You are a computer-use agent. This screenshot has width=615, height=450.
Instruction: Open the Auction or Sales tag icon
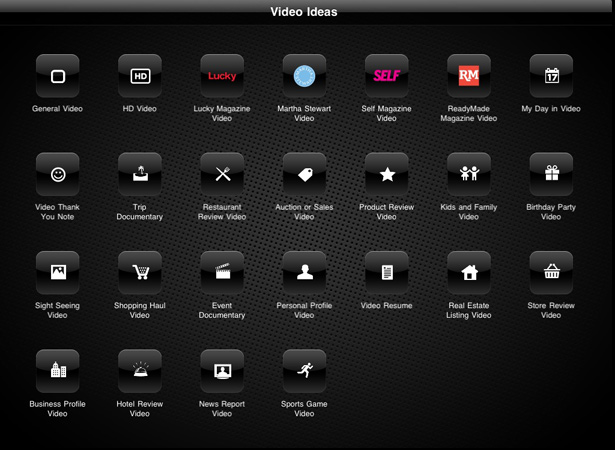(x=304, y=174)
